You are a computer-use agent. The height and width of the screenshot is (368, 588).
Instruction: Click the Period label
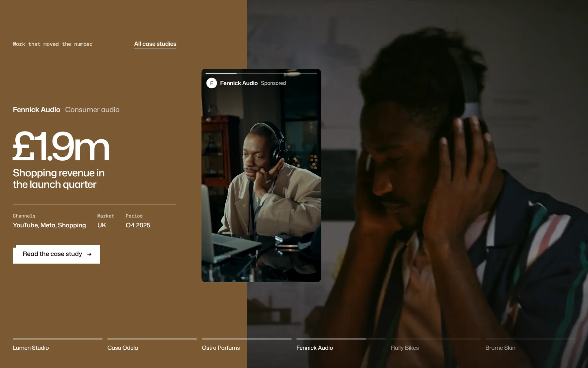tap(134, 216)
